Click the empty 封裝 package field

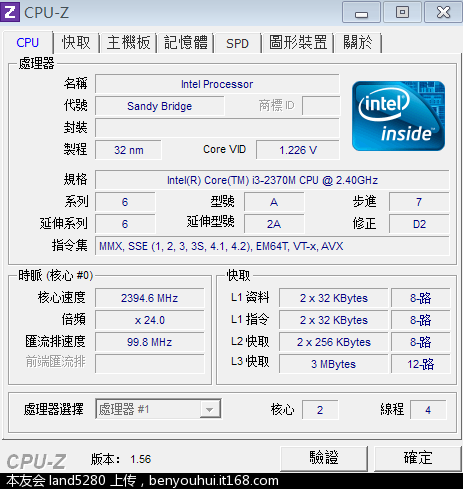[x=217, y=128]
